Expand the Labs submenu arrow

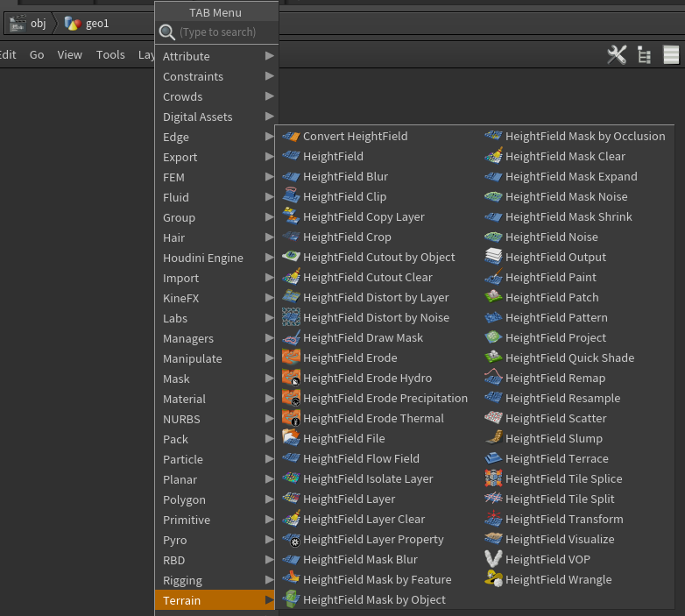tap(270, 318)
